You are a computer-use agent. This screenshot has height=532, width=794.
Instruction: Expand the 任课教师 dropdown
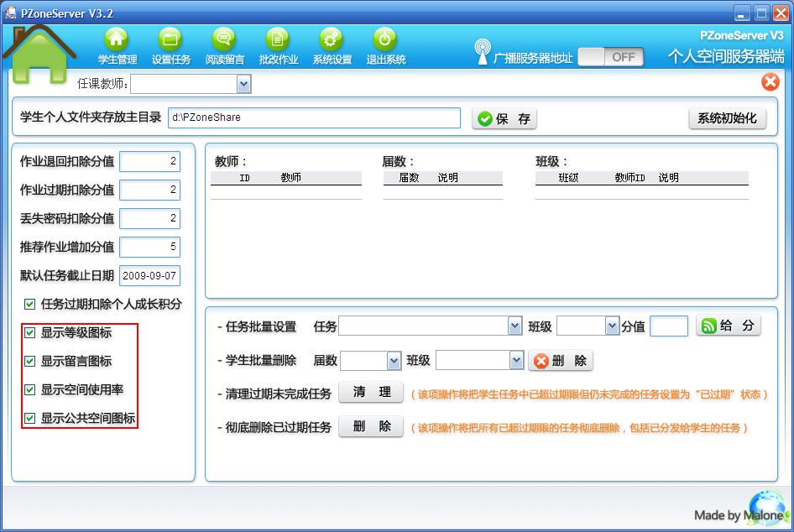point(243,84)
